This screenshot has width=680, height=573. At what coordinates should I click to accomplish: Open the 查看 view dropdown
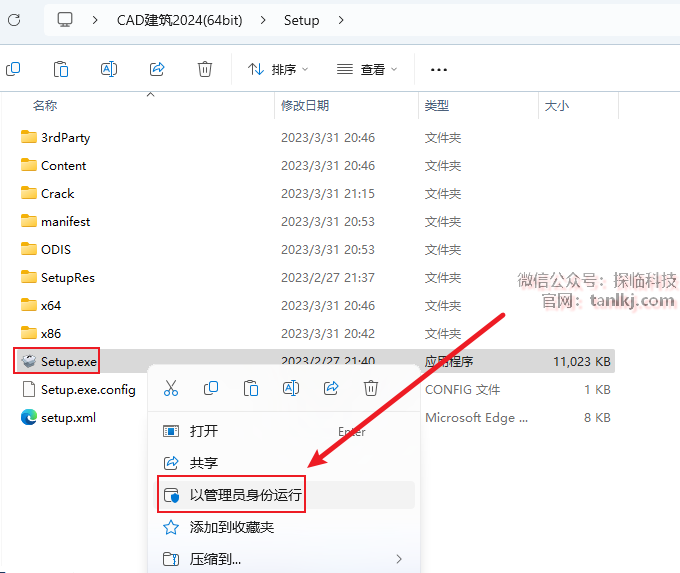(367, 69)
